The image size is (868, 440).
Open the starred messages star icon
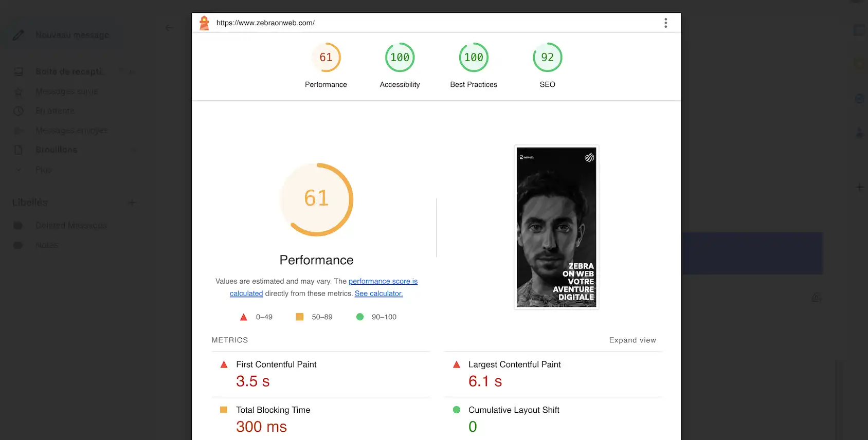point(19,91)
